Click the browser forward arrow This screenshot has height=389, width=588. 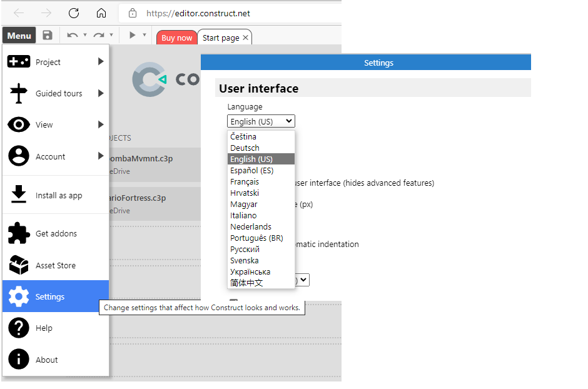point(46,13)
